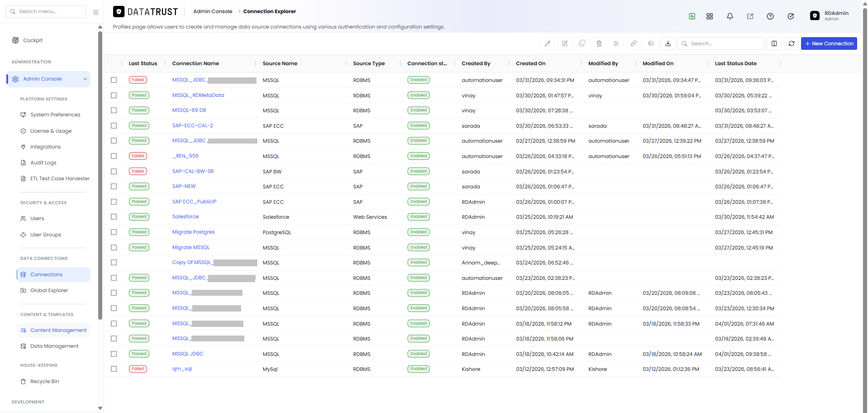The image size is (868, 413).
Task: Click the chain link icon in toolbar
Action: 633,43
